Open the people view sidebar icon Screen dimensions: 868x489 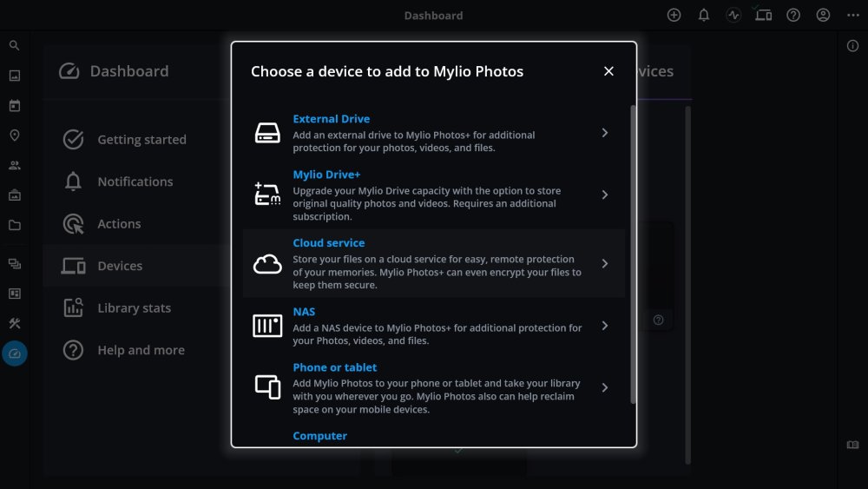tap(15, 165)
